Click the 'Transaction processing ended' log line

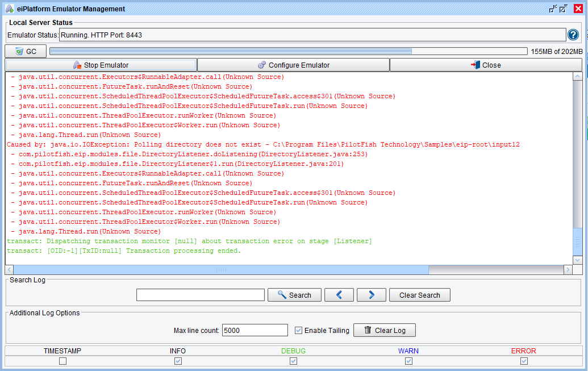(124, 251)
